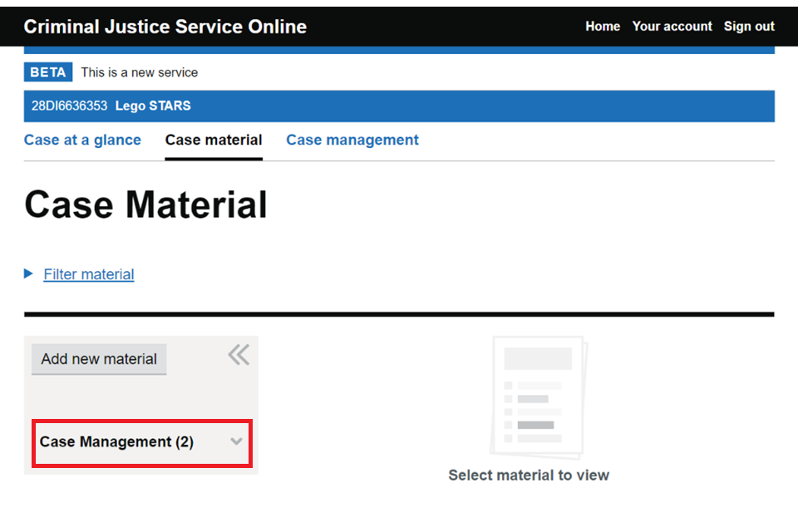Click the Lego STARS case name

(153, 106)
